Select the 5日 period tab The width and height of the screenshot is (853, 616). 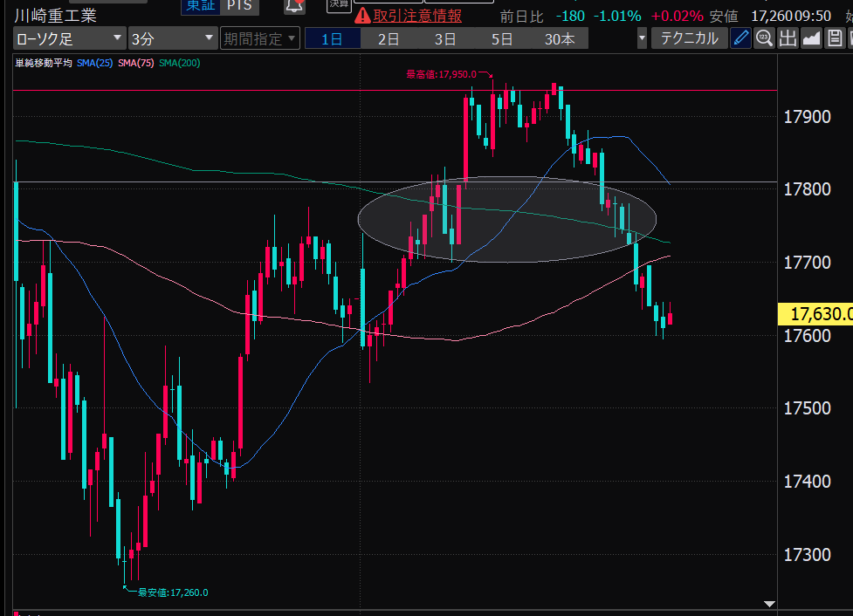(x=502, y=38)
